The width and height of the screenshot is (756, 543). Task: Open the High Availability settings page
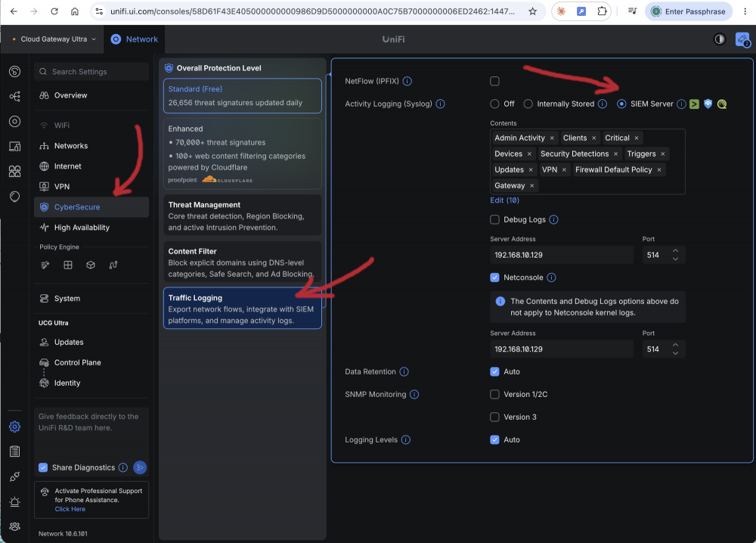click(91, 228)
